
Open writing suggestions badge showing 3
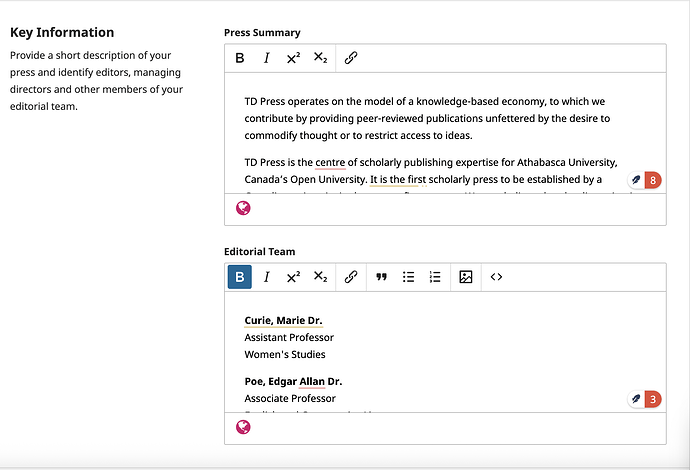point(645,399)
